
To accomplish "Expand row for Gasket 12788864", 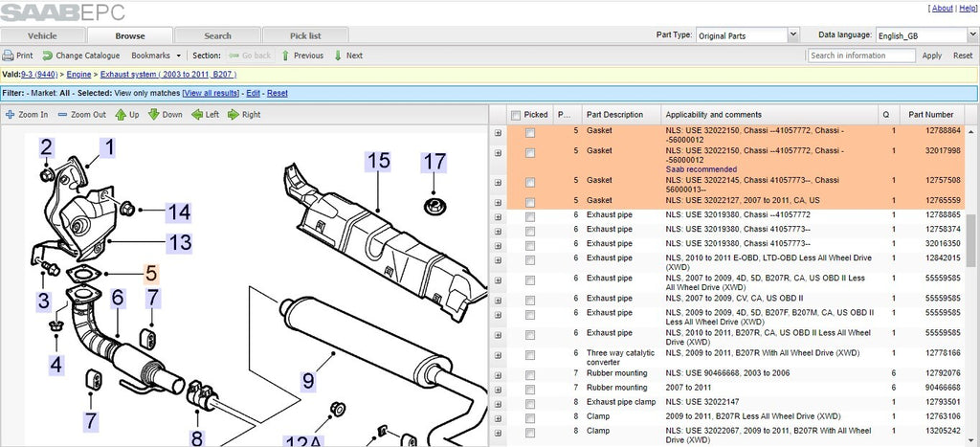I will pyautogui.click(x=498, y=132).
